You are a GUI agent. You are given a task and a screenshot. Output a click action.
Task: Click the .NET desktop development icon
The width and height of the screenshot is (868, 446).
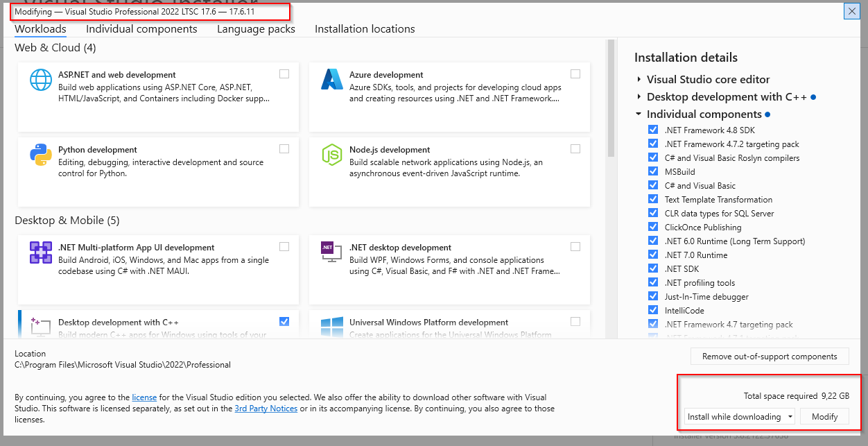coord(331,252)
